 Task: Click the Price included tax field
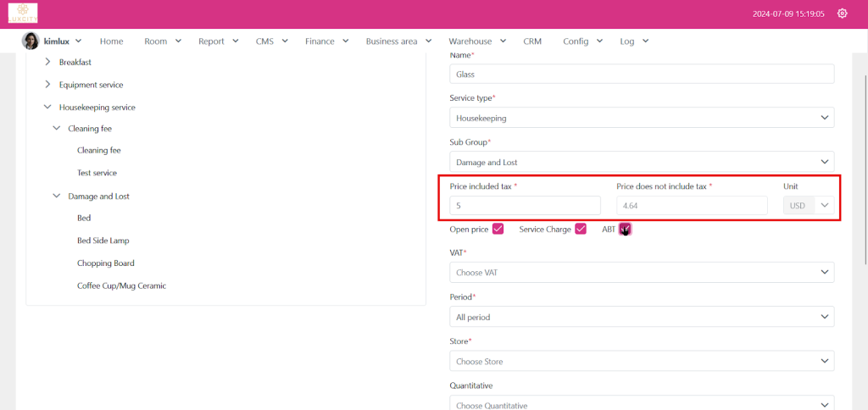point(525,206)
